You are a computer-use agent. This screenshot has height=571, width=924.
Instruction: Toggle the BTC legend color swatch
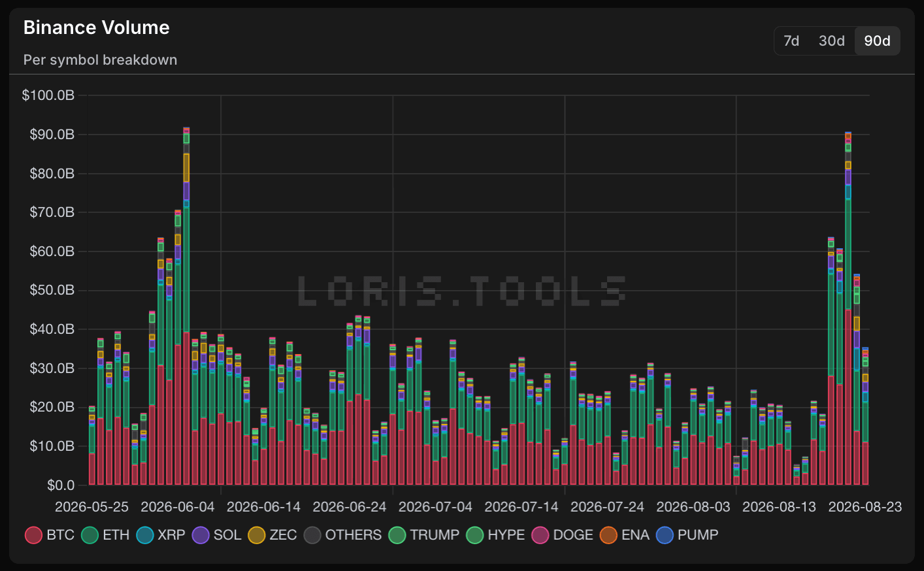(x=33, y=535)
